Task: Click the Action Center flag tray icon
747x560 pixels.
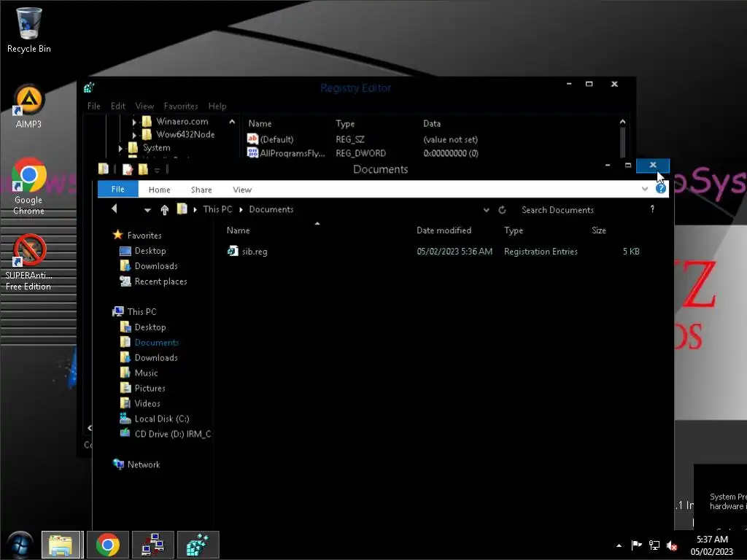Action: point(636,545)
